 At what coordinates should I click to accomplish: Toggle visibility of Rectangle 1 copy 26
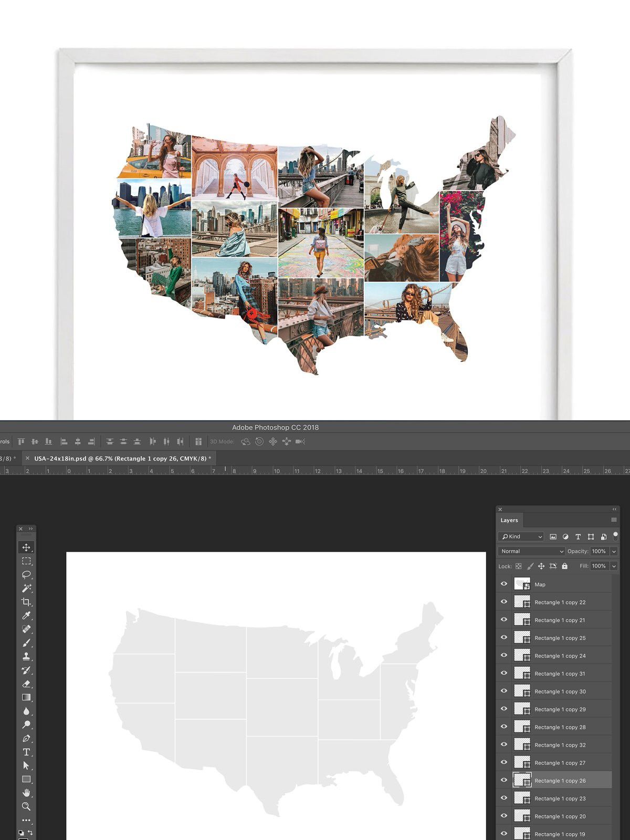pyautogui.click(x=504, y=780)
